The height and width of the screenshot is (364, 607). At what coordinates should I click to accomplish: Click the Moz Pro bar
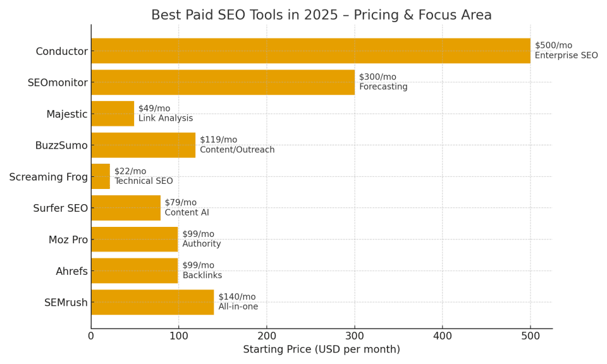coord(134,239)
